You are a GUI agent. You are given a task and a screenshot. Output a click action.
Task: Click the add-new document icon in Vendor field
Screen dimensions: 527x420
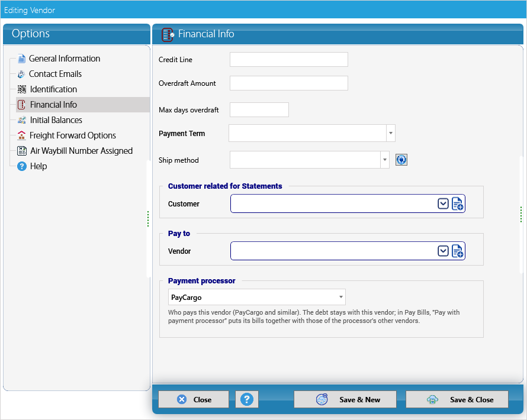pos(458,251)
